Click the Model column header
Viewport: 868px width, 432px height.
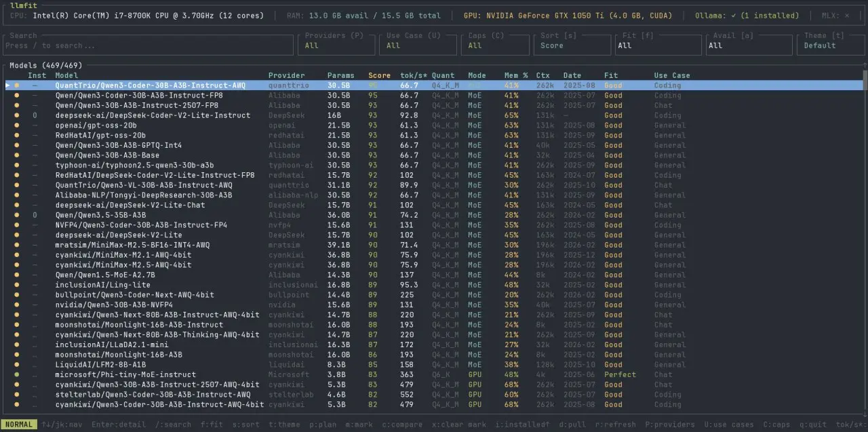point(66,75)
